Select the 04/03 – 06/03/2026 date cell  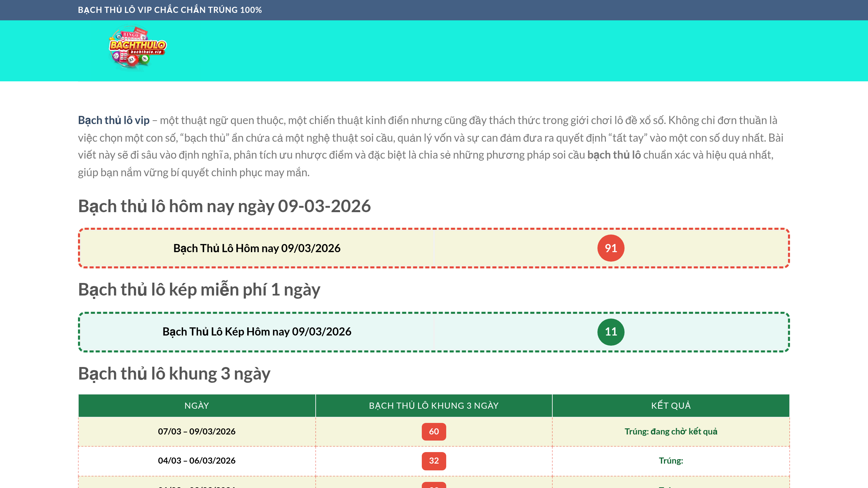pos(197,461)
